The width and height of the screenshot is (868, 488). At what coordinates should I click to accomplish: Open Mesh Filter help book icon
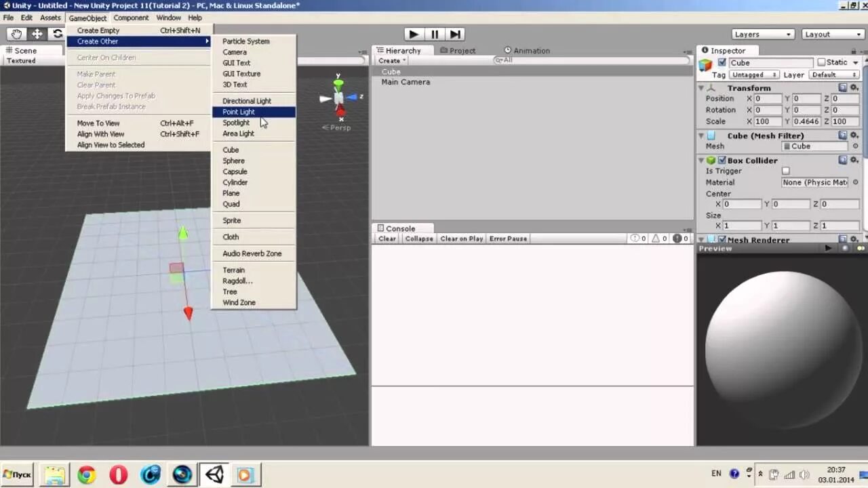(x=843, y=136)
